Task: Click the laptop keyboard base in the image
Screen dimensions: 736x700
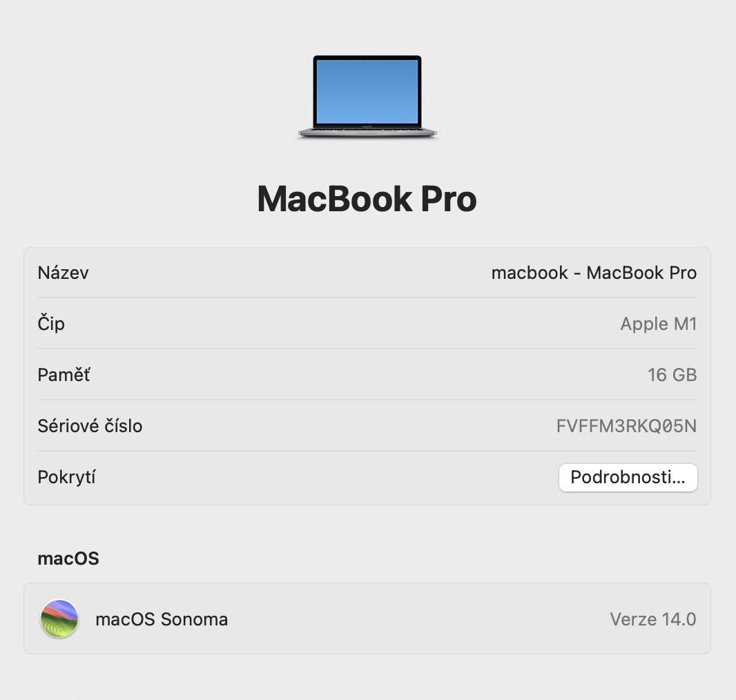Action: point(367,133)
